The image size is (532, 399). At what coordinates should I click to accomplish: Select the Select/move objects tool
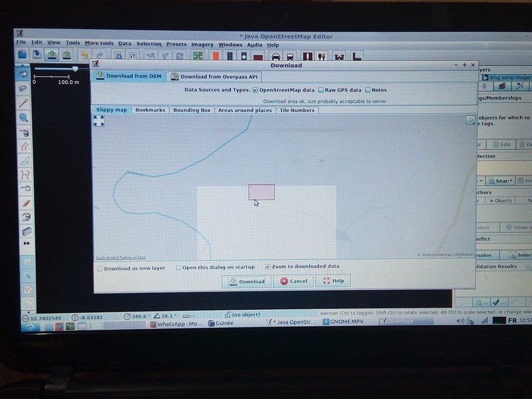23,74
